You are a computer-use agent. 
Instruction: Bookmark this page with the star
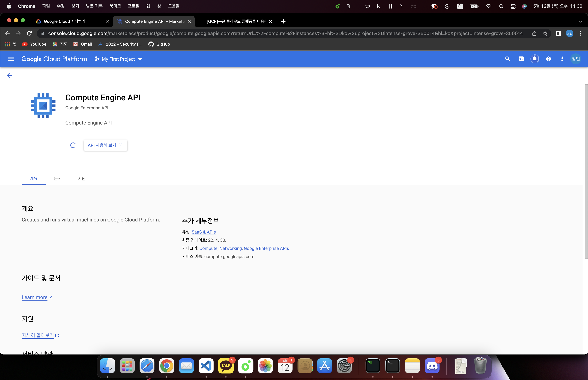click(545, 33)
